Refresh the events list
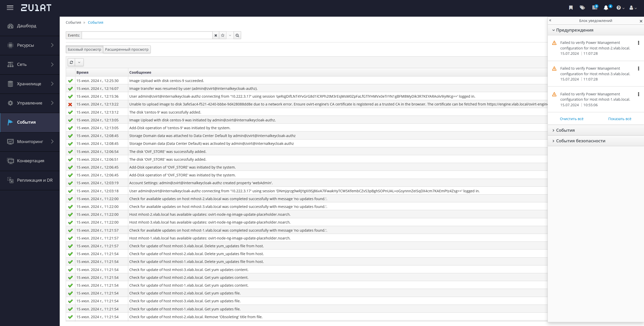 [71, 62]
